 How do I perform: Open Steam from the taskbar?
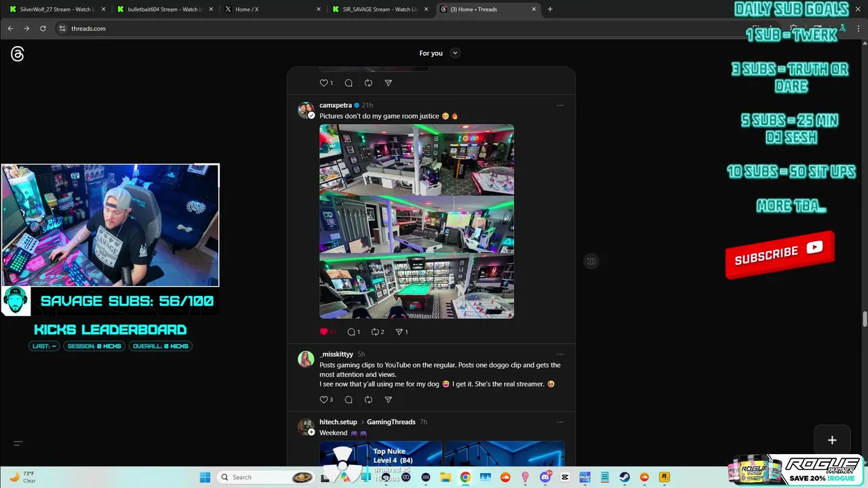coord(625,477)
